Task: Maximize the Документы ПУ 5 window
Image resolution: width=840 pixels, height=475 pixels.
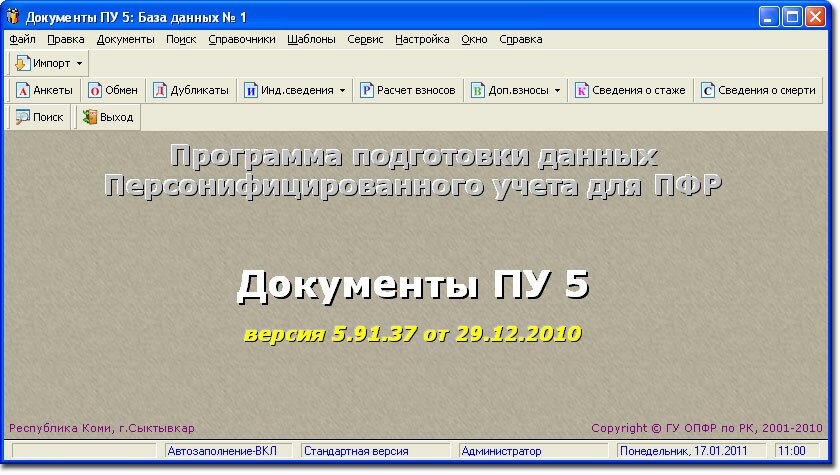Action: (792, 17)
